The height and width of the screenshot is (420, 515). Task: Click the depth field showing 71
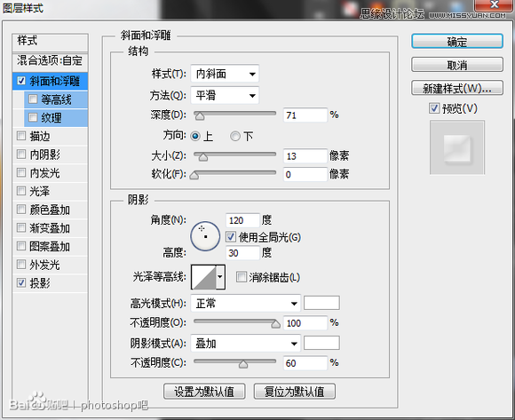[x=305, y=115]
